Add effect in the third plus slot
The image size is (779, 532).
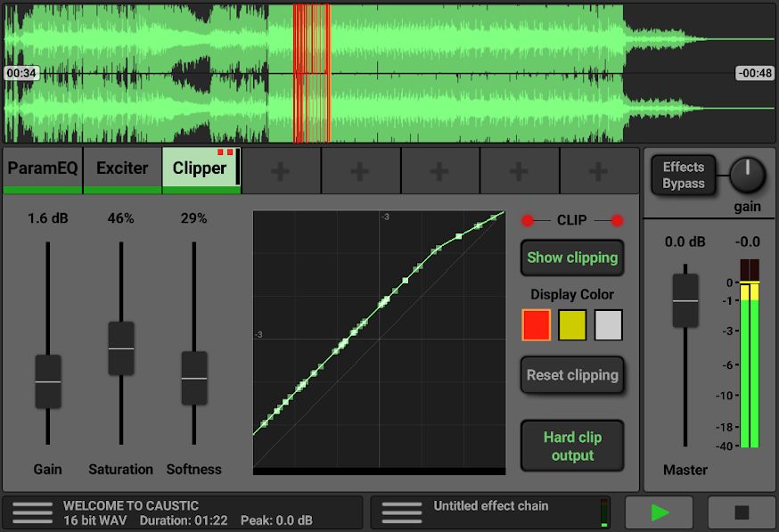439,171
